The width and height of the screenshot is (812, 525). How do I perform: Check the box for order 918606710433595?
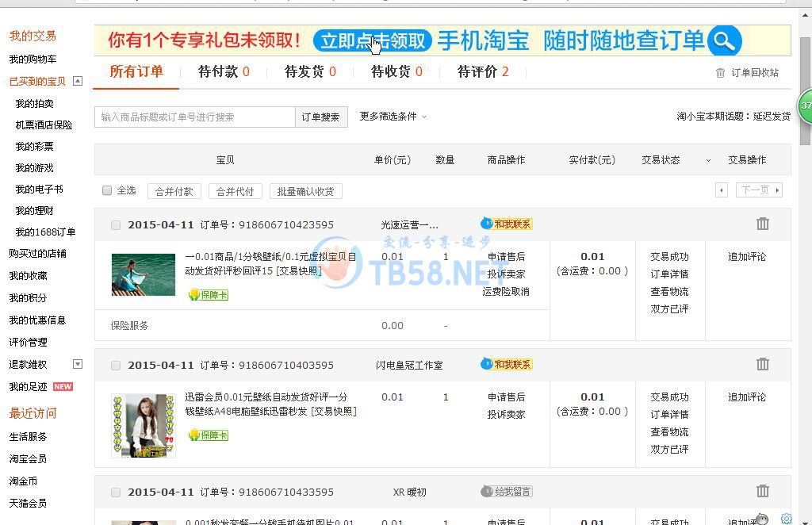[x=116, y=492]
